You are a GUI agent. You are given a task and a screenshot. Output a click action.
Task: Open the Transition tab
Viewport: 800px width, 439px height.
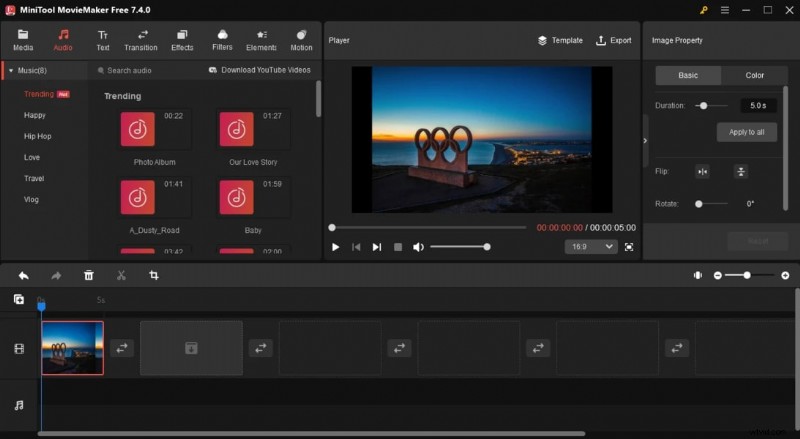(141, 40)
